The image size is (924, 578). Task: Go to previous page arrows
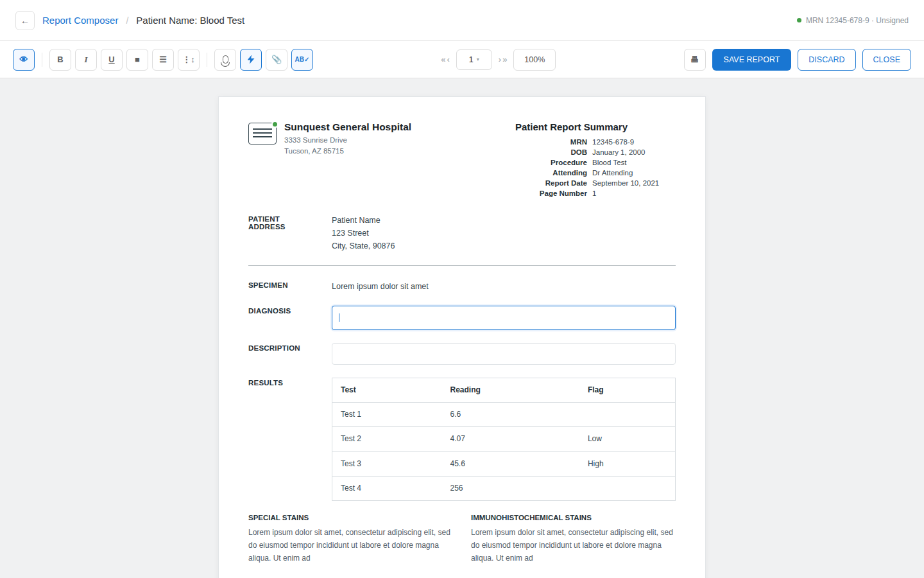tap(445, 60)
